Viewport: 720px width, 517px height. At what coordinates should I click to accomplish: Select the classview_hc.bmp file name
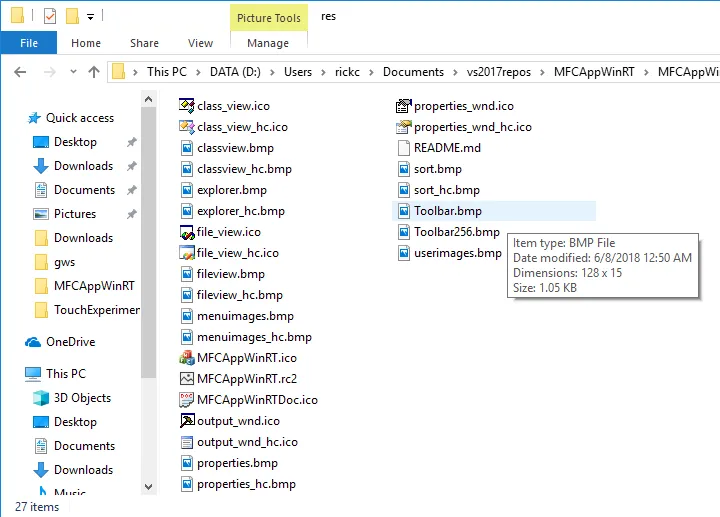[x=244, y=169]
